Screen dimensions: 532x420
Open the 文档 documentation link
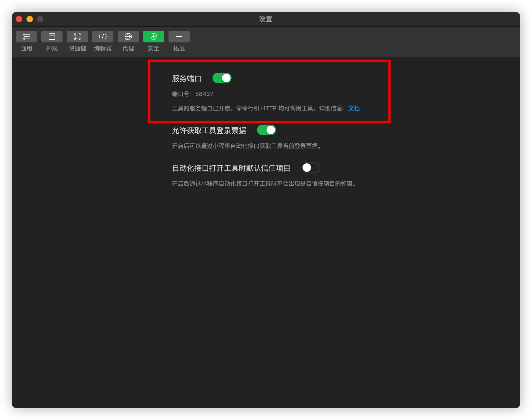tap(354, 108)
